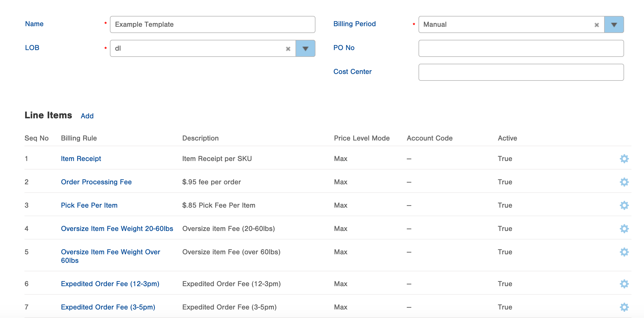
Task: Open settings gear for Item Receipt row
Action: click(624, 159)
